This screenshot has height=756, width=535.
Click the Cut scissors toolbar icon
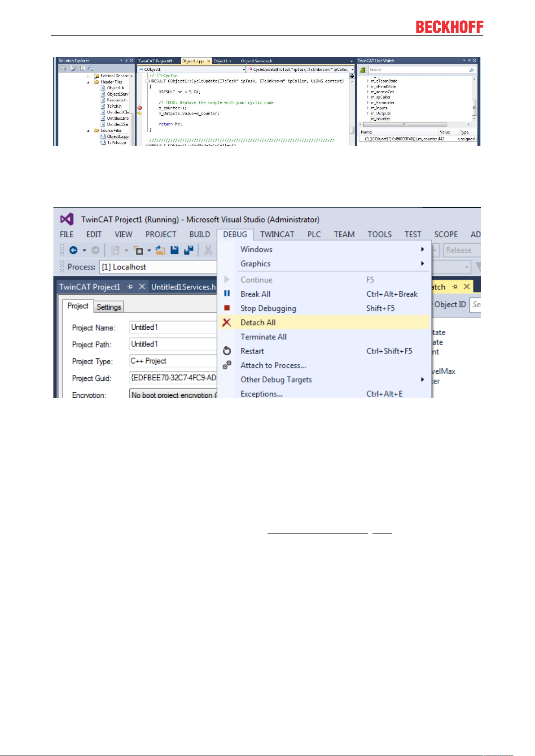(208, 250)
